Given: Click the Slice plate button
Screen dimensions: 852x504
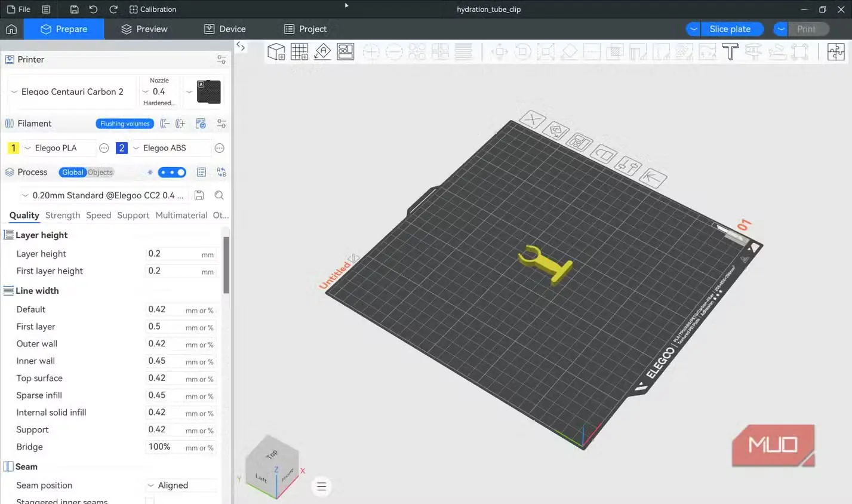Looking at the screenshot, I should [730, 29].
